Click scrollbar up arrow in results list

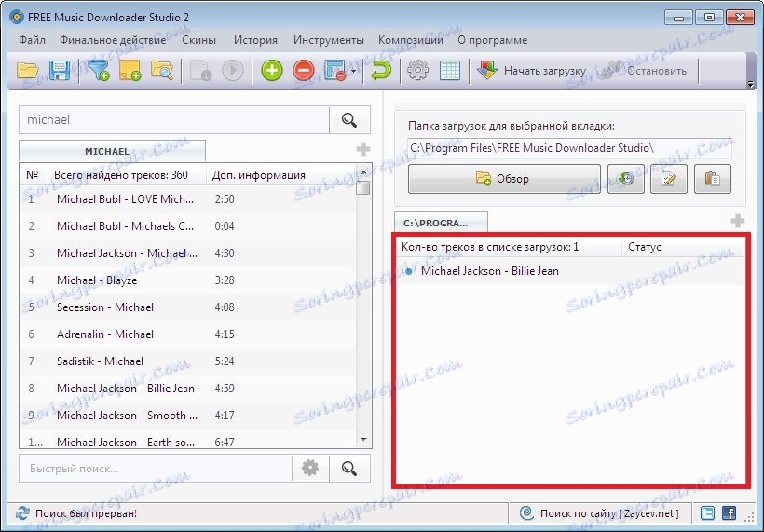[x=363, y=172]
